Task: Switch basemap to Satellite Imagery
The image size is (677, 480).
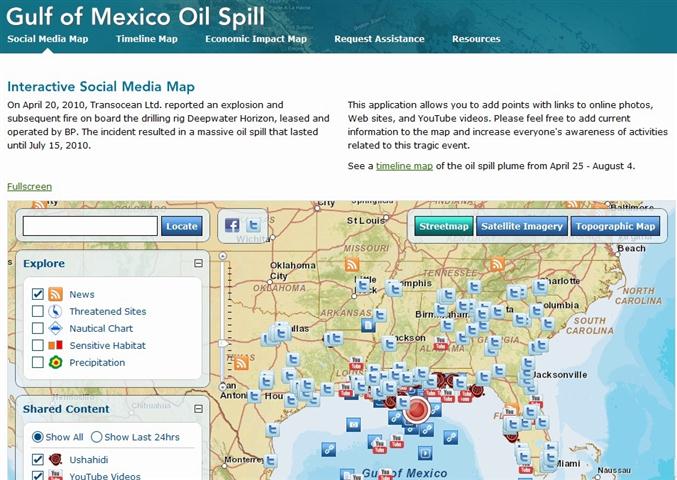Action: tap(522, 226)
